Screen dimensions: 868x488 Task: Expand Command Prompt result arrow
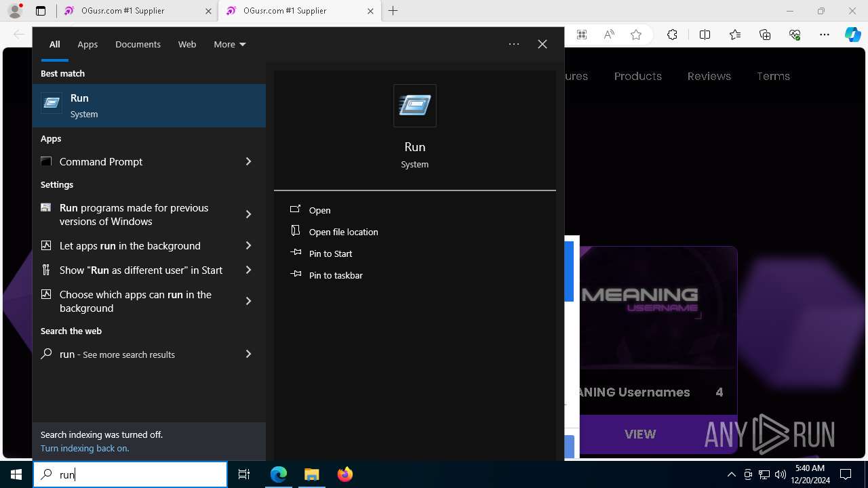(x=248, y=161)
